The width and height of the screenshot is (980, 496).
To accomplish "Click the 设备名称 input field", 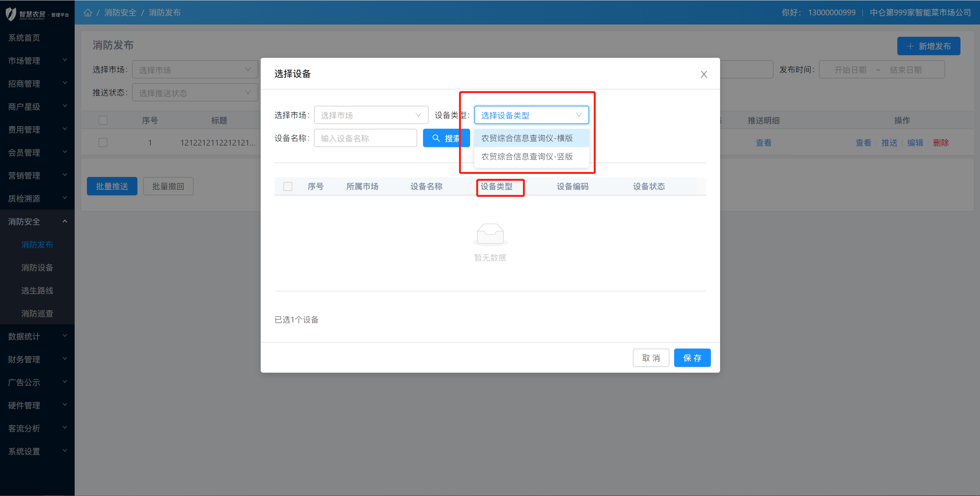I will coord(365,138).
